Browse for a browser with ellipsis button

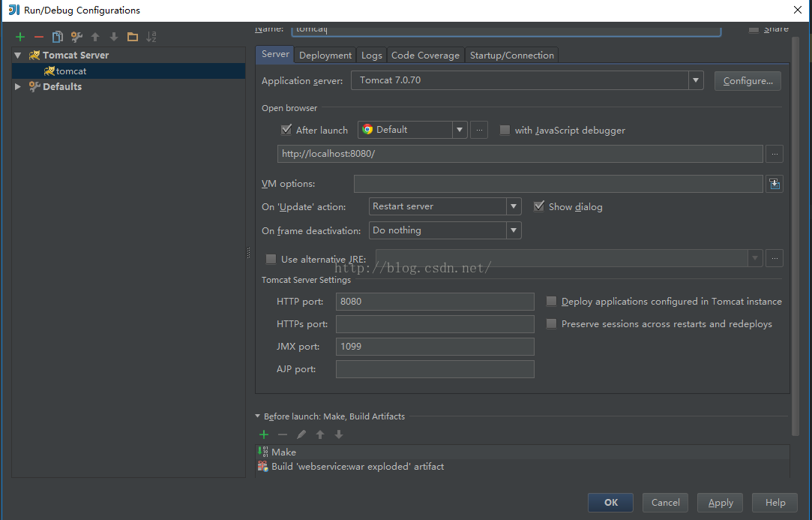coord(480,130)
